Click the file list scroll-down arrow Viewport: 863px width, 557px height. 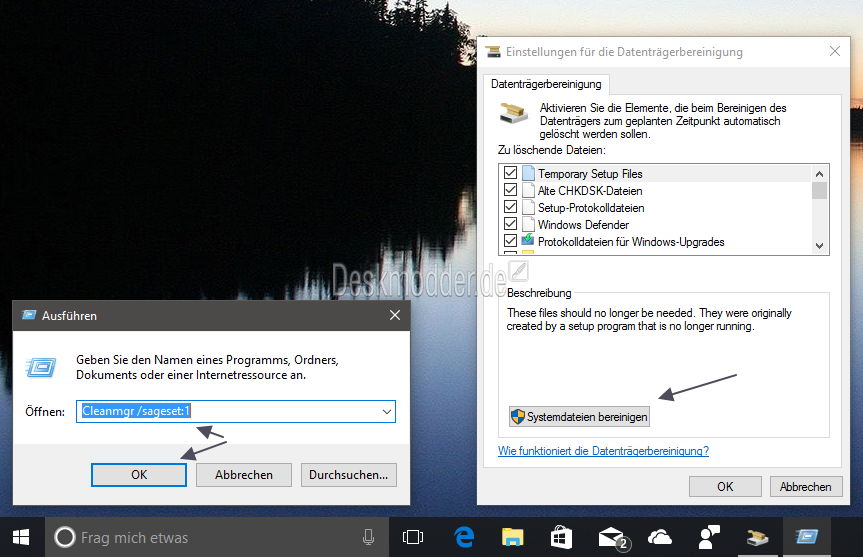pos(820,245)
